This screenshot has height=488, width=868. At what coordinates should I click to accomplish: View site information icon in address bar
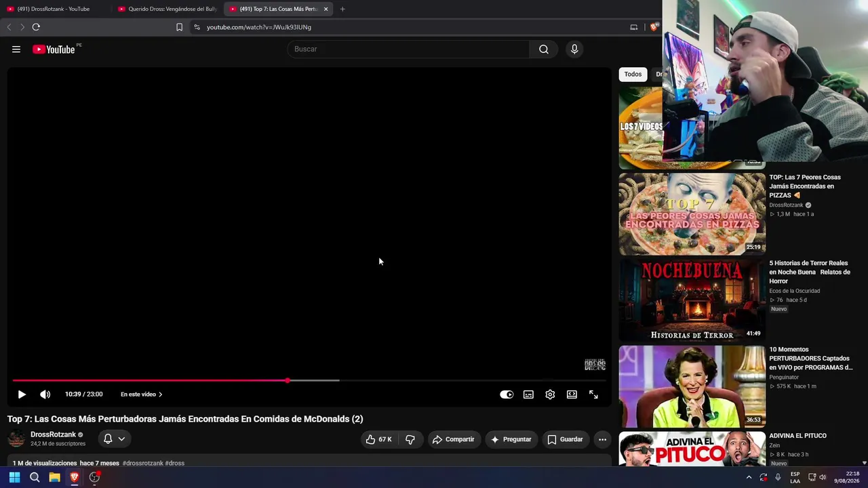coord(197,27)
